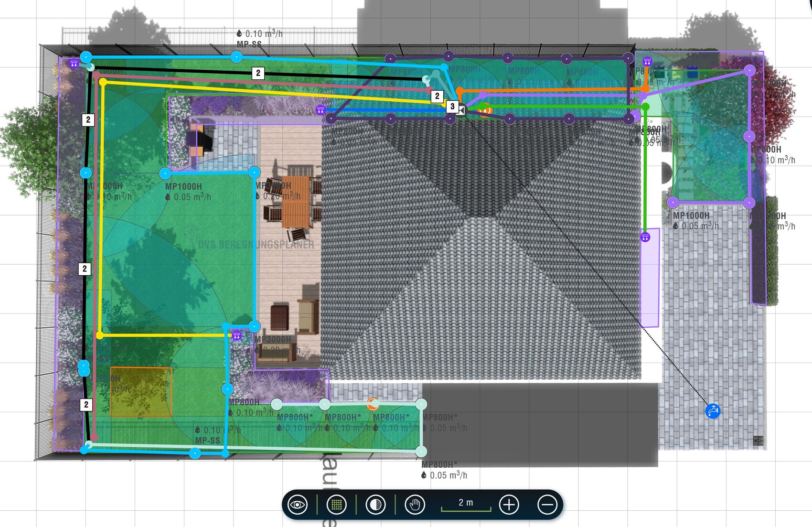Toggle the half-circle contrast button

pos(376,505)
